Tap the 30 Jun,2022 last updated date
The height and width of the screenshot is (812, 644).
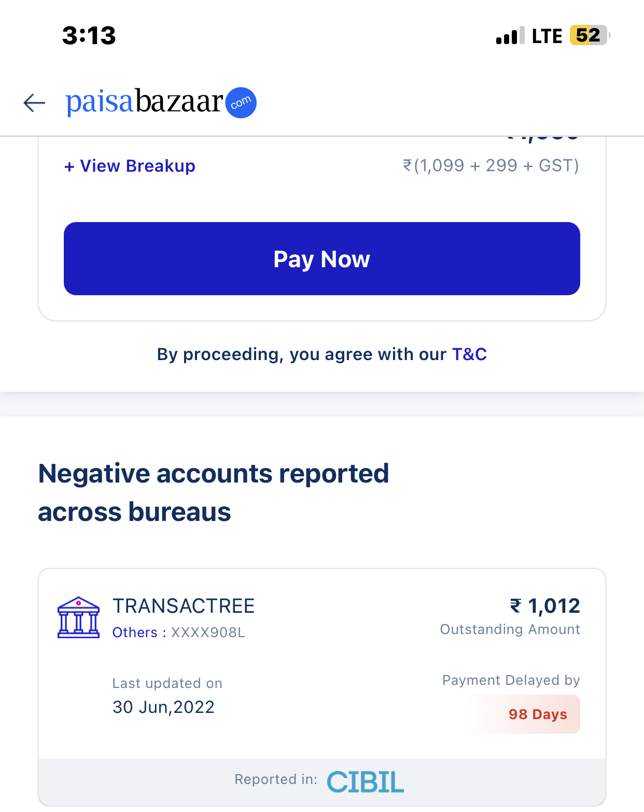coord(163,707)
